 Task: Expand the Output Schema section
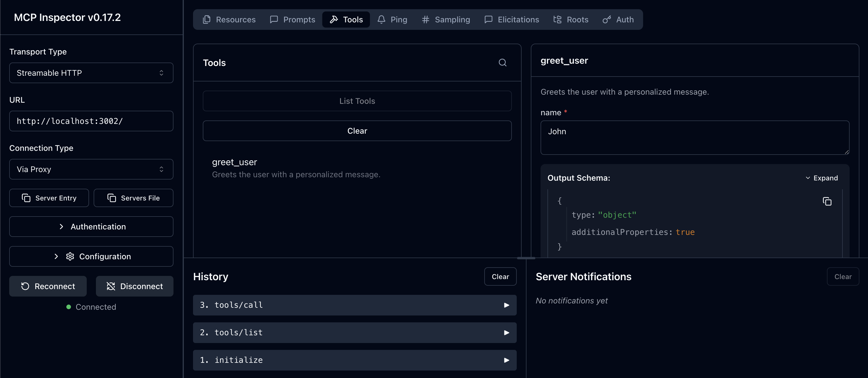pyautogui.click(x=821, y=178)
